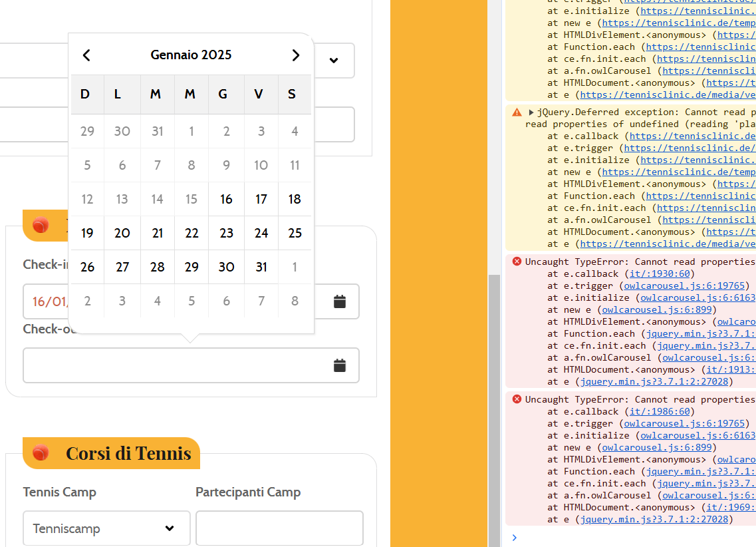
Task: Select January 18 in calendar
Action: pyautogui.click(x=295, y=199)
